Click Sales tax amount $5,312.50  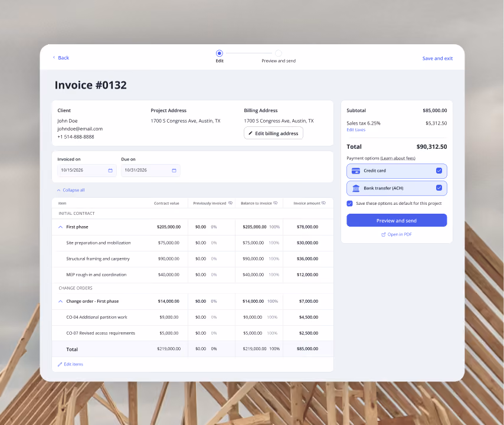click(x=436, y=123)
